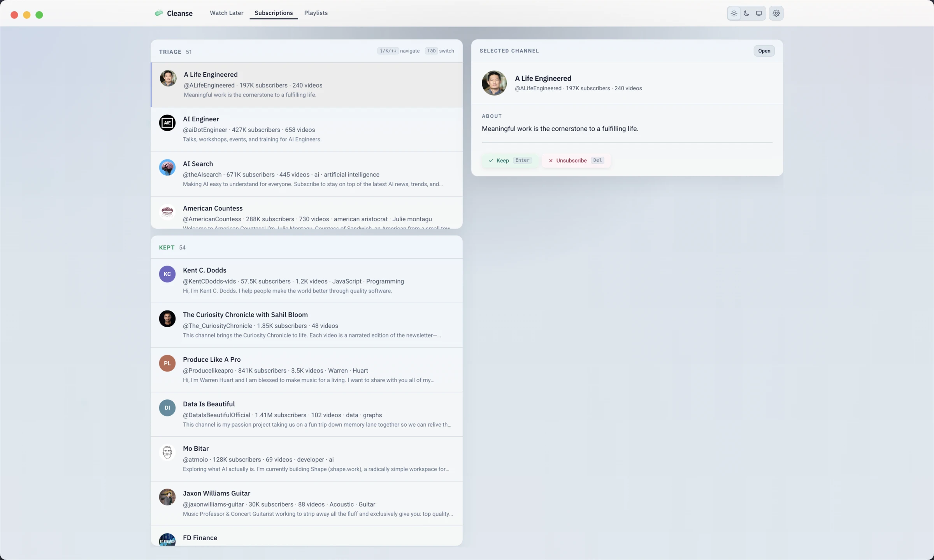This screenshot has width=934, height=560.
Task: Select the FD Finance channel
Action: pyautogui.click(x=307, y=536)
